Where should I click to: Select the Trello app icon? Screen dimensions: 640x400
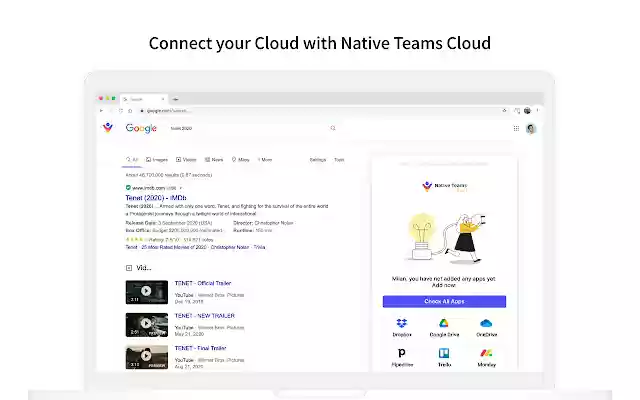click(444, 354)
